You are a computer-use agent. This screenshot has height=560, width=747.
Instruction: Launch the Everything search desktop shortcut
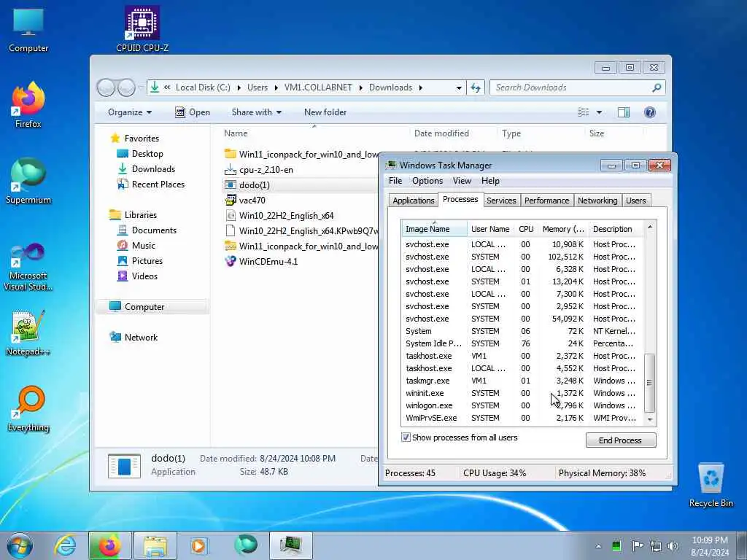tap(28, 408)
